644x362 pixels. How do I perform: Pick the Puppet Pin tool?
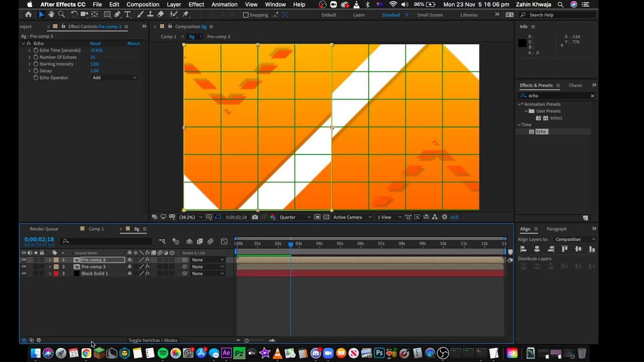[x=186, y=15]
